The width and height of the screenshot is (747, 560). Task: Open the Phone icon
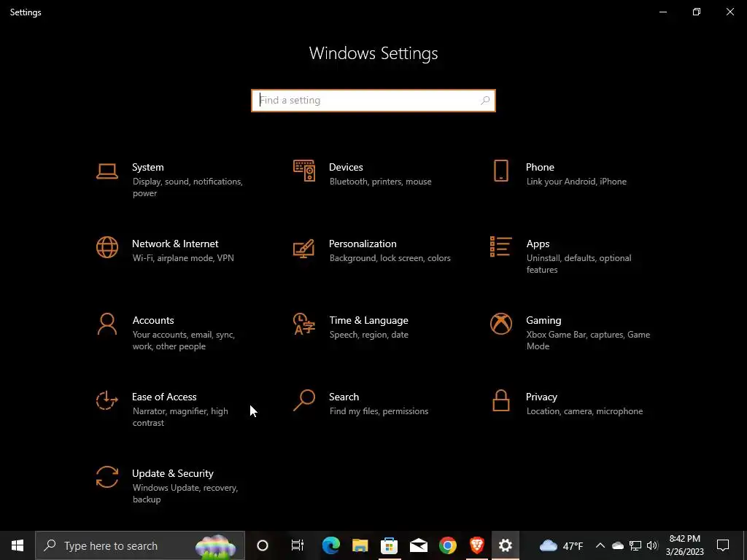coord(500,171)
